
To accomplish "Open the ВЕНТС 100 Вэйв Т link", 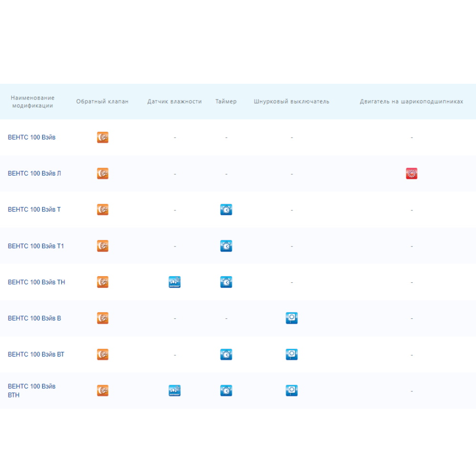I will point(34,209).
